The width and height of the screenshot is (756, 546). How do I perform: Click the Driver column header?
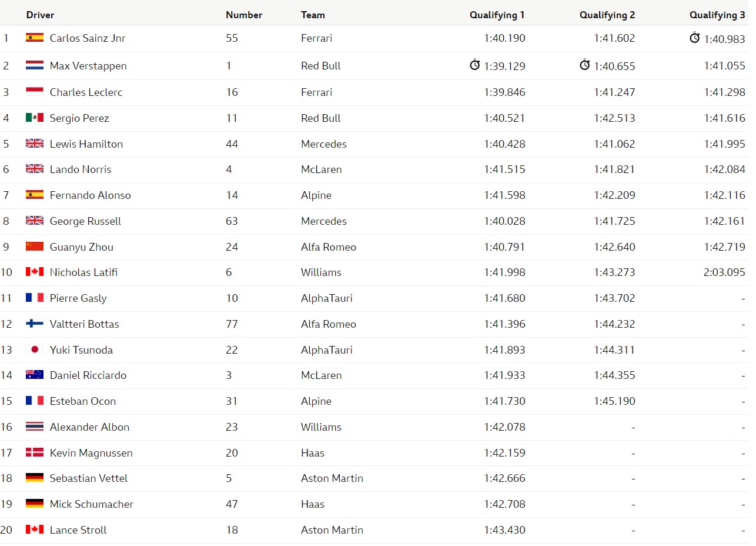tap(40, 15)
